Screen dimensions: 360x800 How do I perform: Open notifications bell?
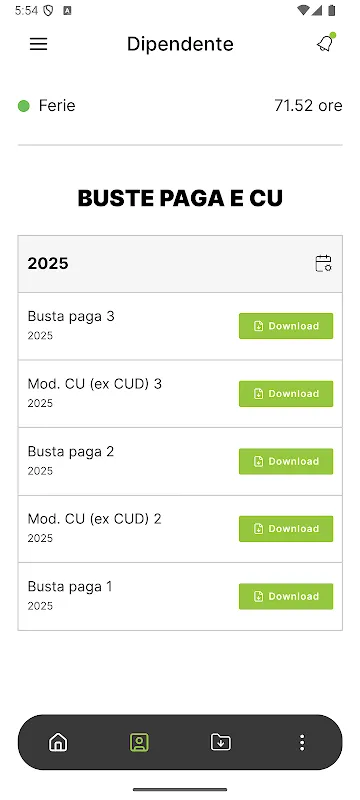click(325, 43)
